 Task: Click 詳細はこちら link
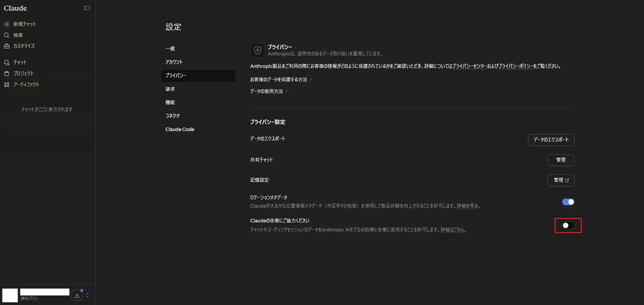(452, 230)
